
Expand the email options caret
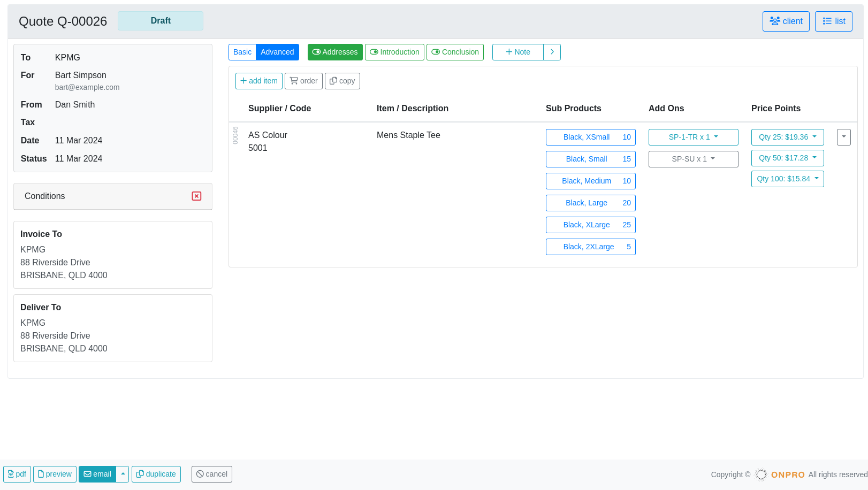point(123,474)
